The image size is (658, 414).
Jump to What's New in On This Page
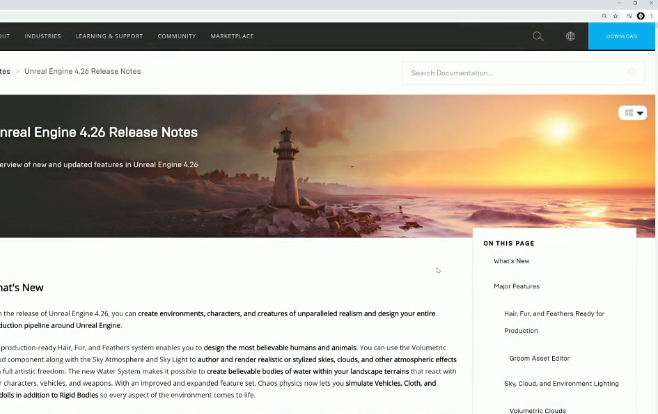tap(511, 261)
